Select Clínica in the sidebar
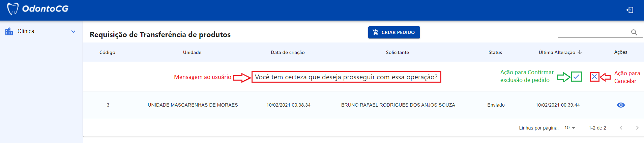The height and width of the screenshot is (143, 644). click(26, 31)
